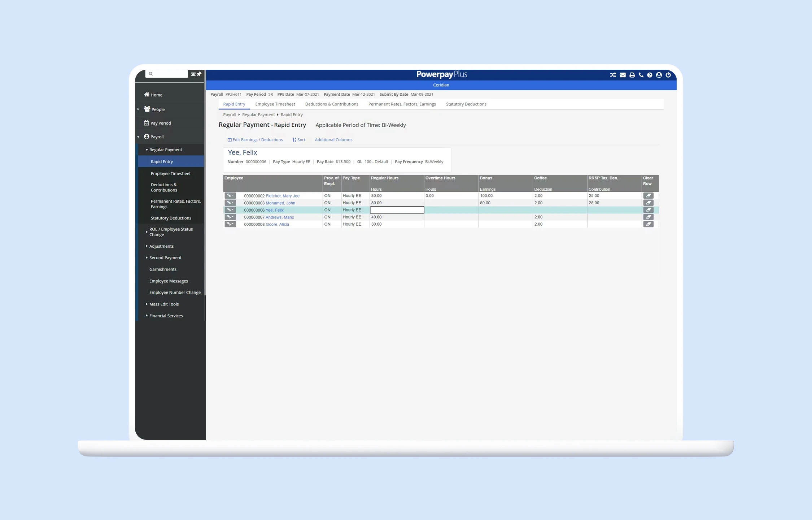Click the search pin icon above the sidebar

click(200, 74)
